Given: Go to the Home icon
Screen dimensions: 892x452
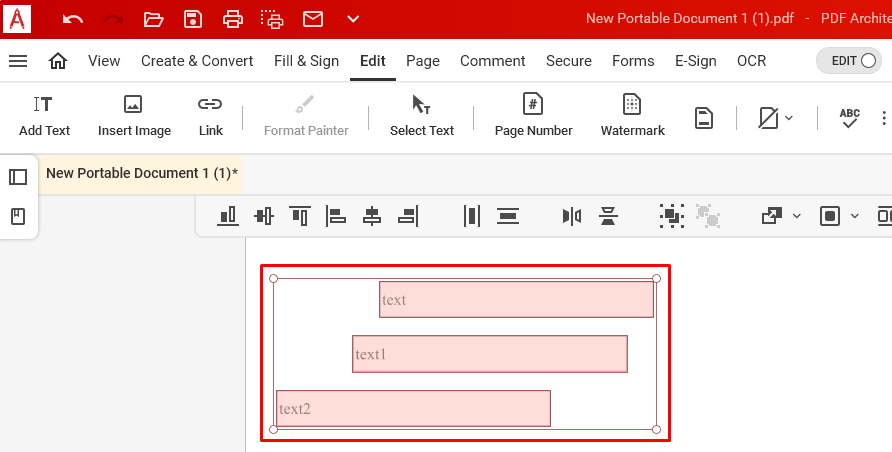Looking at the screenshot, I should [x=58, y=61].
